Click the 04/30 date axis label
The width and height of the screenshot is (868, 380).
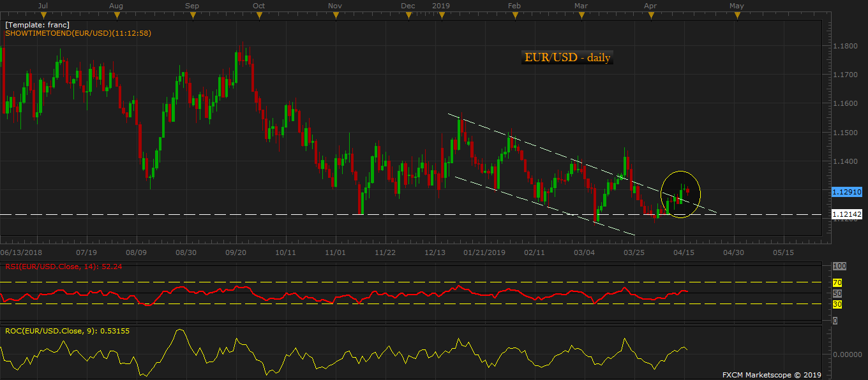[733, 252]
